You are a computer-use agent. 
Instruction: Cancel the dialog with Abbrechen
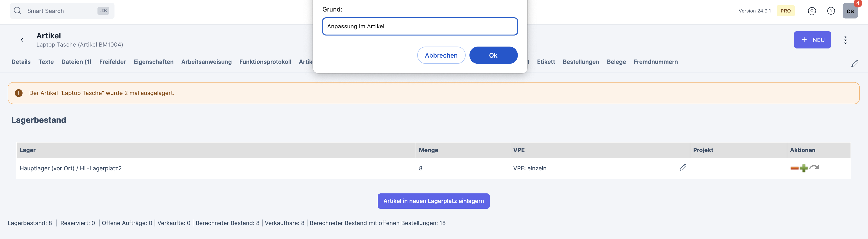(x=441, y=55)
